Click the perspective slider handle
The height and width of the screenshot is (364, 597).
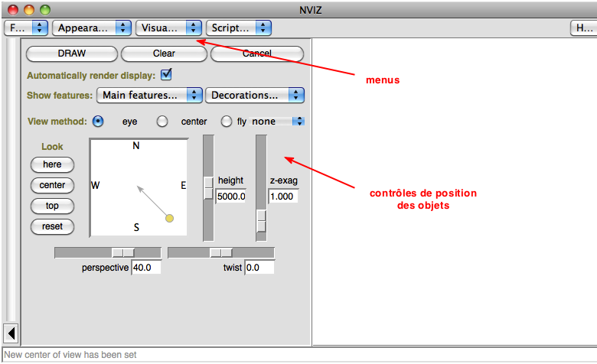click(123, 252)
